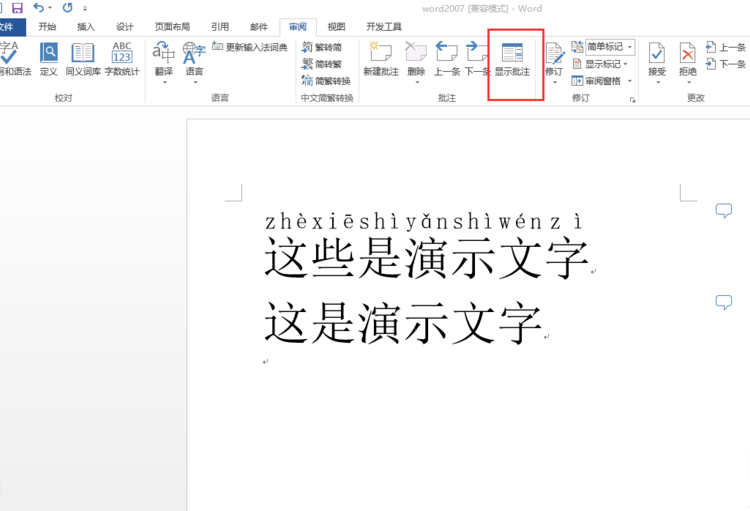Click the pinyin text zhèxiēshìyǎnshìwénzì
Screen dimensions: 750x511
click(424, 222)
